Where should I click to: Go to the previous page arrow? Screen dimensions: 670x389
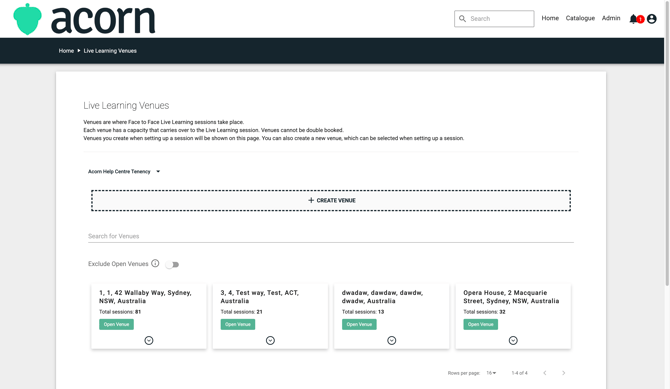coord(545,373)
